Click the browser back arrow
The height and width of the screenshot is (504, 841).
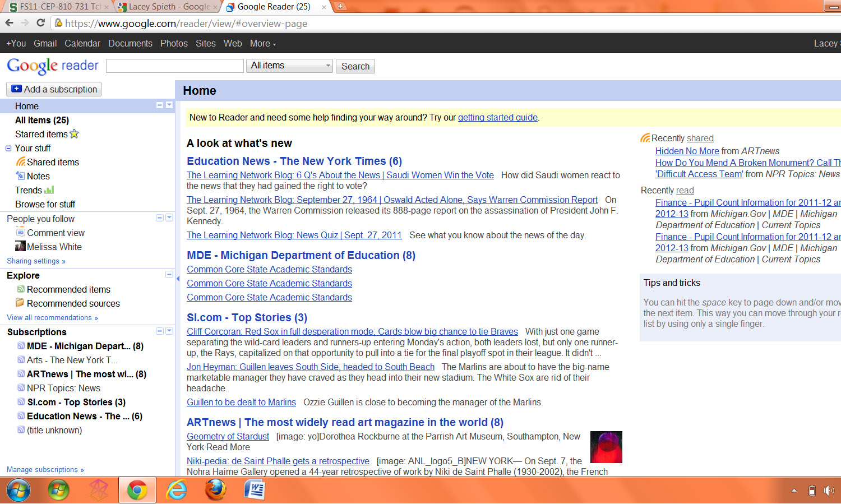tap(9, 23)
